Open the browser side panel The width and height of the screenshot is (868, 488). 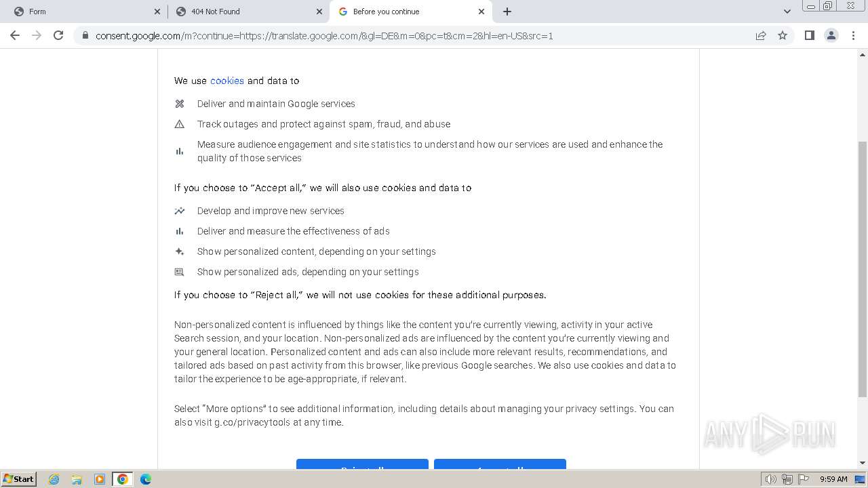click(x=809, y=36)
